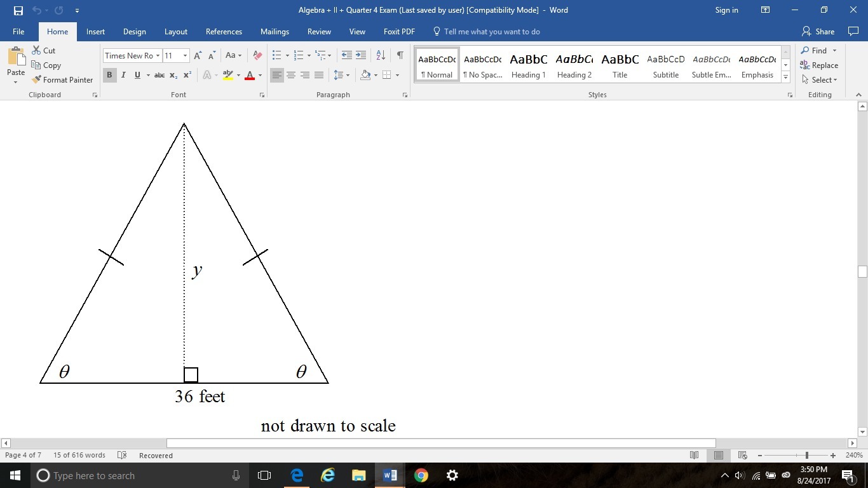Switch to the Review tab

319,32
